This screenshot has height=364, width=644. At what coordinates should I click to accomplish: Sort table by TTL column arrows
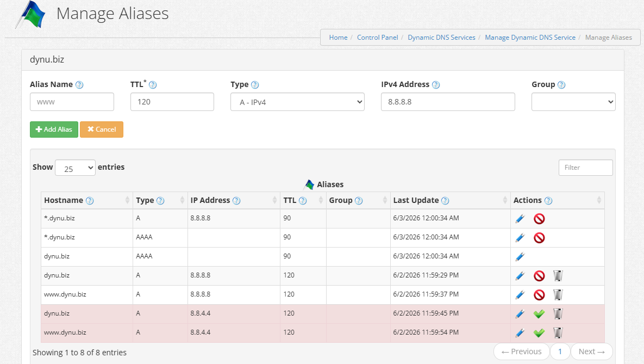[321, 200]
